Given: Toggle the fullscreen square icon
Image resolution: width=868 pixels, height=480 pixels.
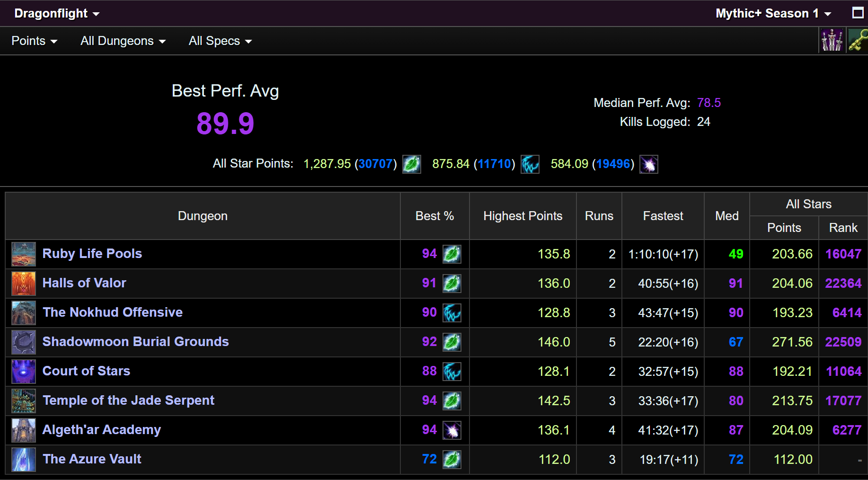Looking at the screenshot, I should pos(858,13).
